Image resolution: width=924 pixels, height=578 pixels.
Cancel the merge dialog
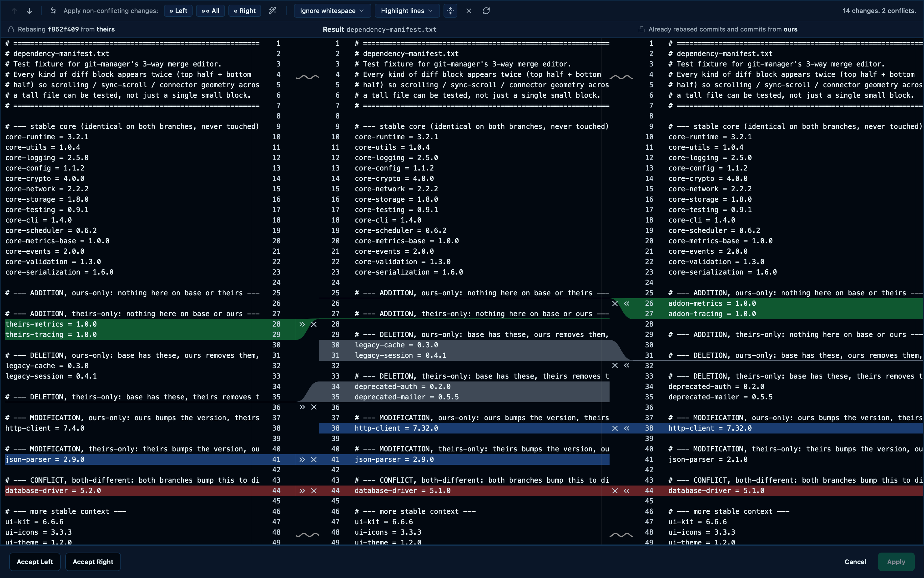tap(855, 562)
